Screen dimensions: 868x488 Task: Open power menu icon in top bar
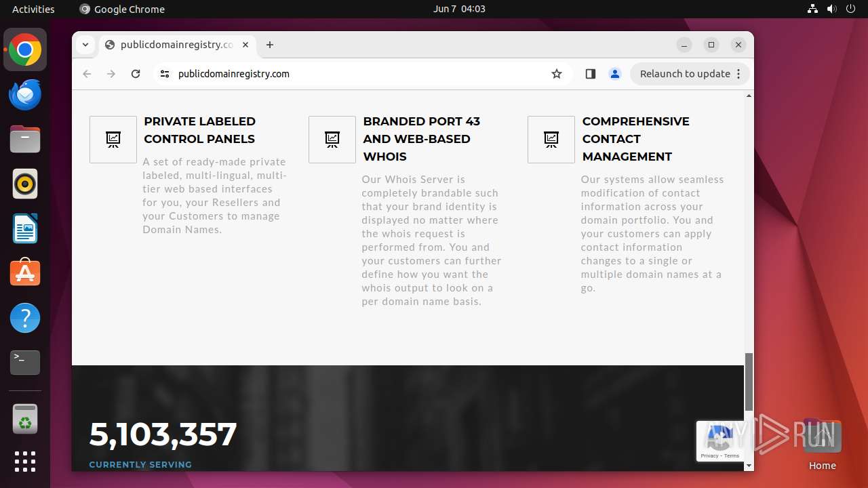[x=851, y=9]
